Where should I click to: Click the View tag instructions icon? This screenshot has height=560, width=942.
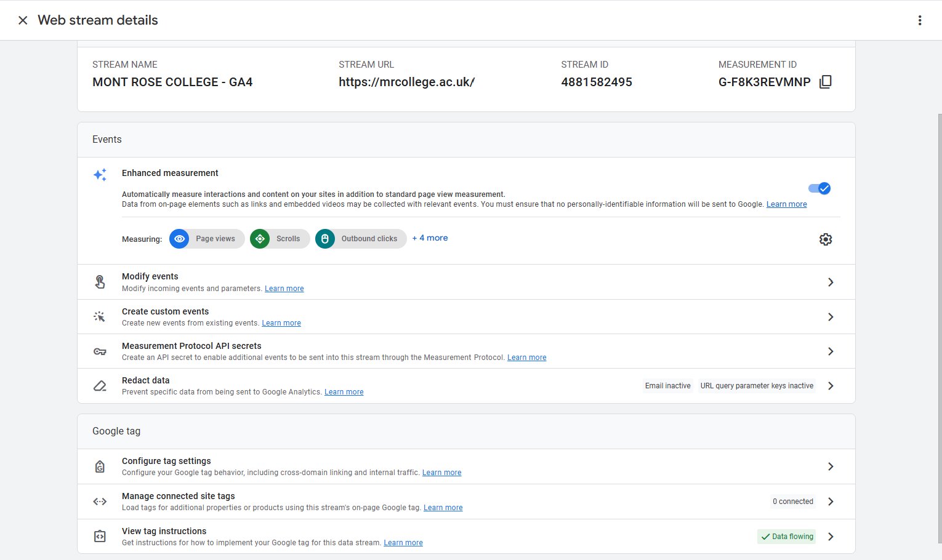tap(99, 536)
